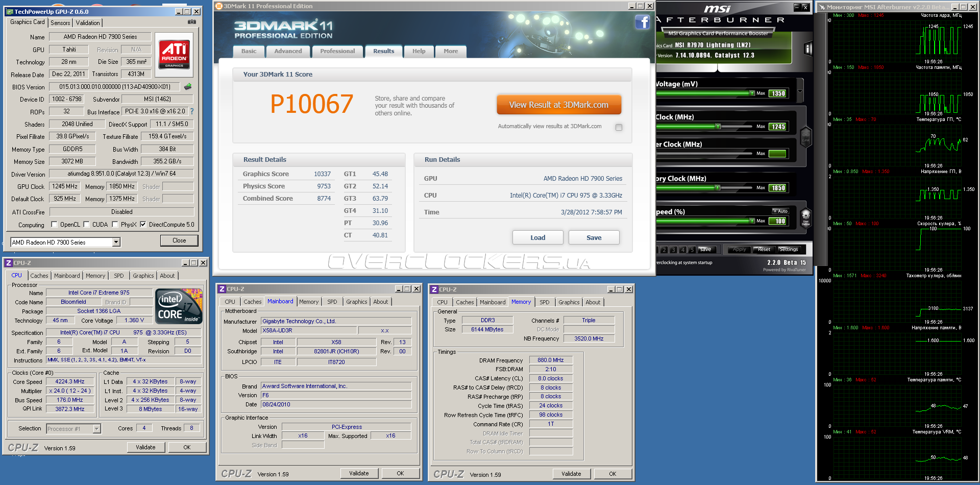Toggle the Auto fan speed button

tap(780, 211)
